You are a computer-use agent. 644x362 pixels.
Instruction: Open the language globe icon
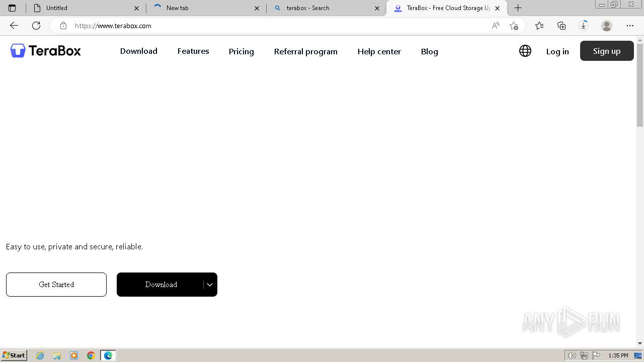click(x=525, y=51)
